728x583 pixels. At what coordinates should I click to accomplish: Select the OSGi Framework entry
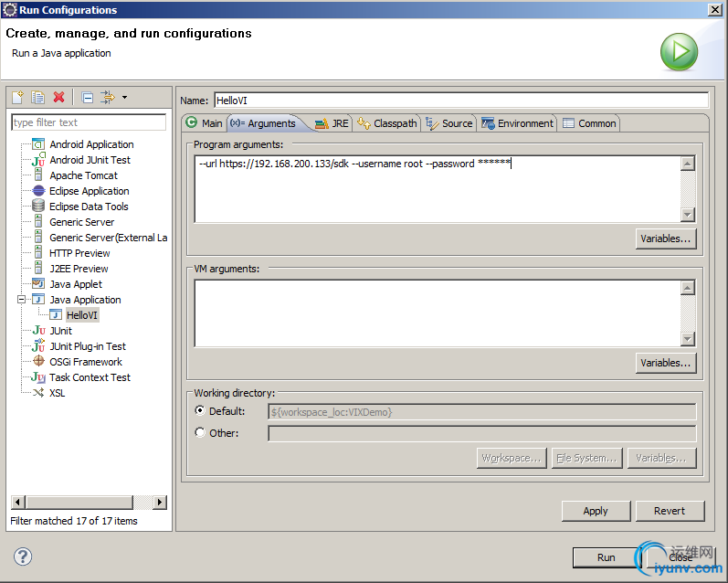pyautogui.click(x=86, y=362)
